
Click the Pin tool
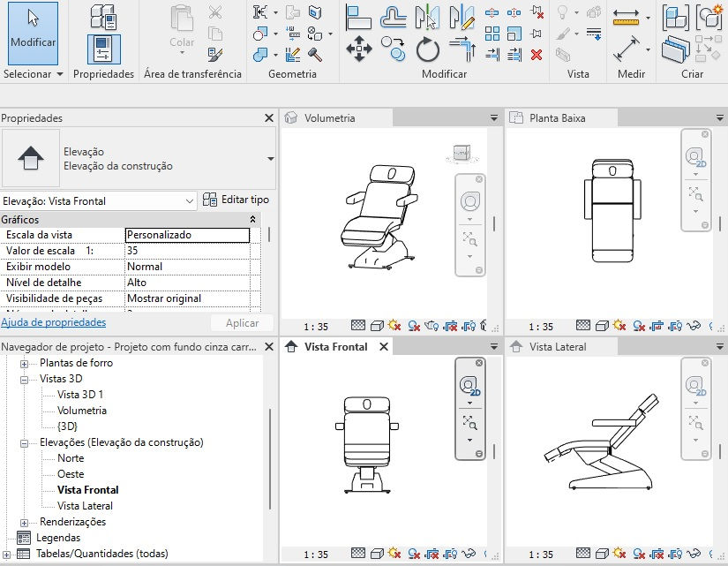click(x=537, y=34)
